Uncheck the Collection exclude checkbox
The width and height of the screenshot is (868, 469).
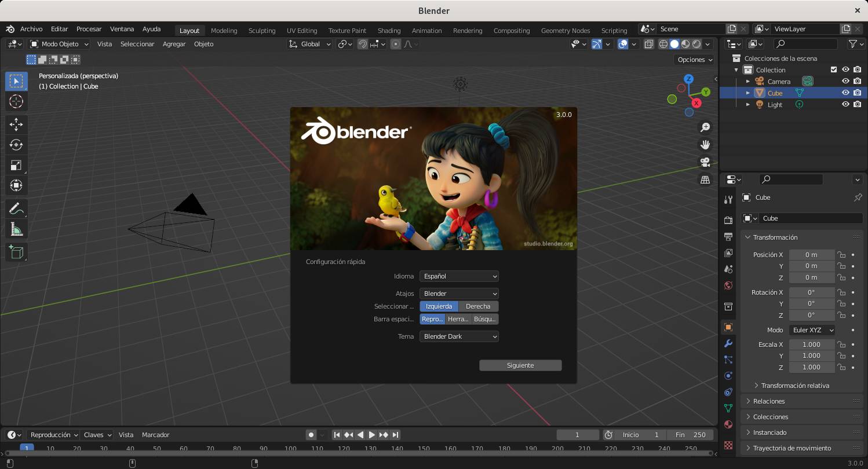click(834, 70)
